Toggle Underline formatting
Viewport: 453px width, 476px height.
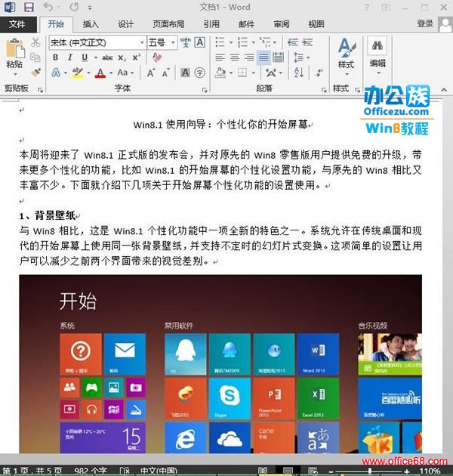(x=85, y=57)
